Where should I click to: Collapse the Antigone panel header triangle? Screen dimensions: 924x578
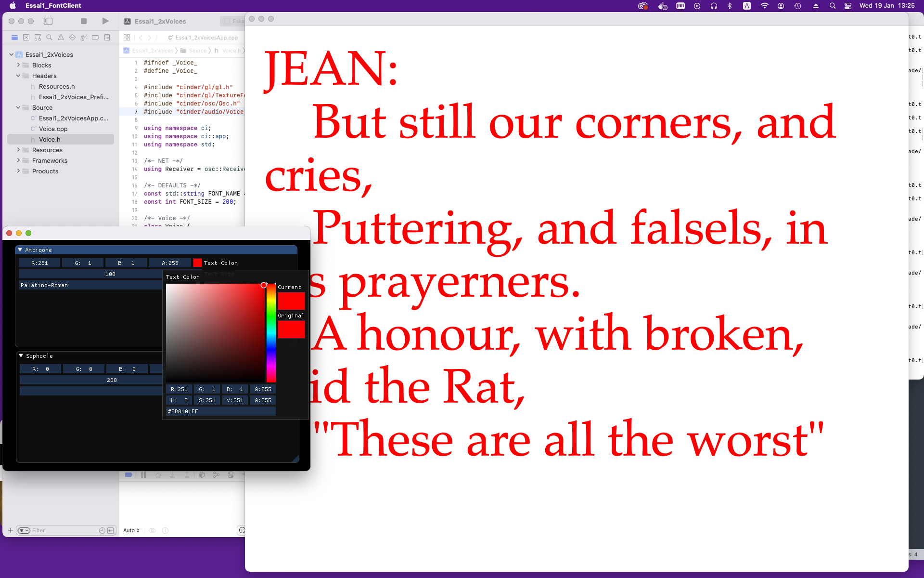click(x=20, y=250)
